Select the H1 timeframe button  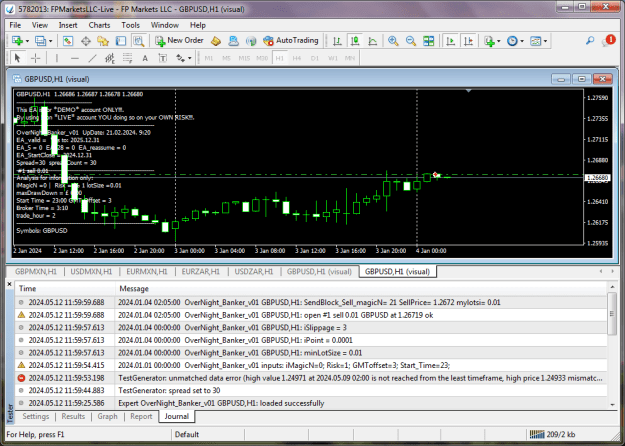pos(279,58)
